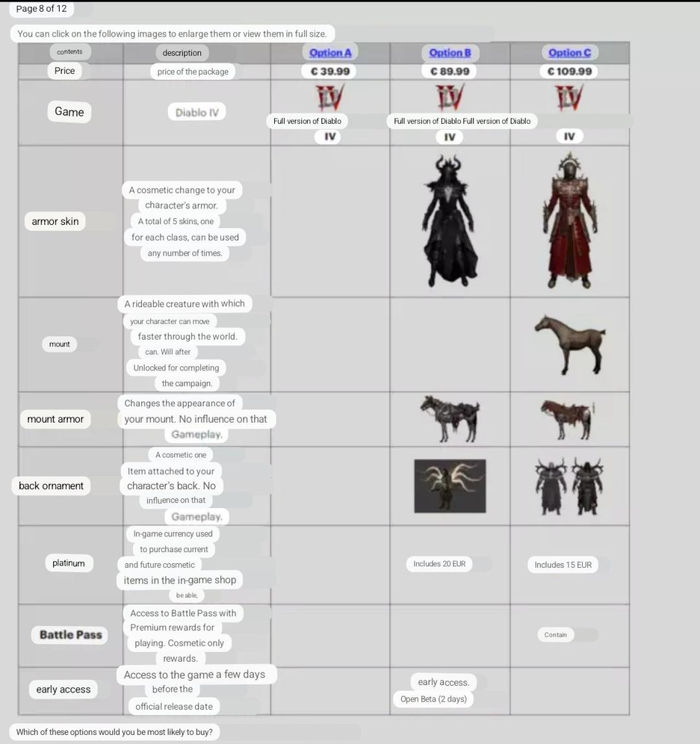Enlarge Option C Diablo IV logo image
The width and height of the screenshot is (700, 744).
(x=569, y=97)
